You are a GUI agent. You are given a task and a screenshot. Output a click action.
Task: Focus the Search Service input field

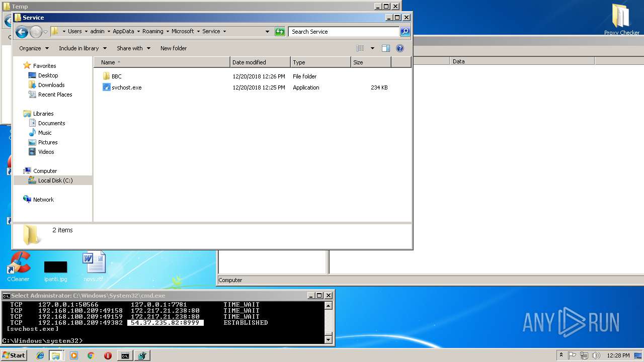pyautogui.click(x=344, y=32)
